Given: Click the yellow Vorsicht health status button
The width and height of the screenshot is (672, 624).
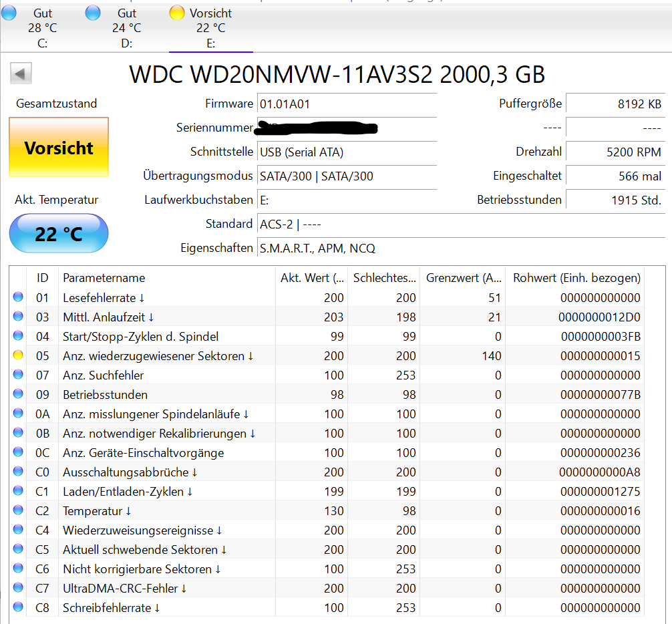Looking at the screenshot, I should pos(59,147).
